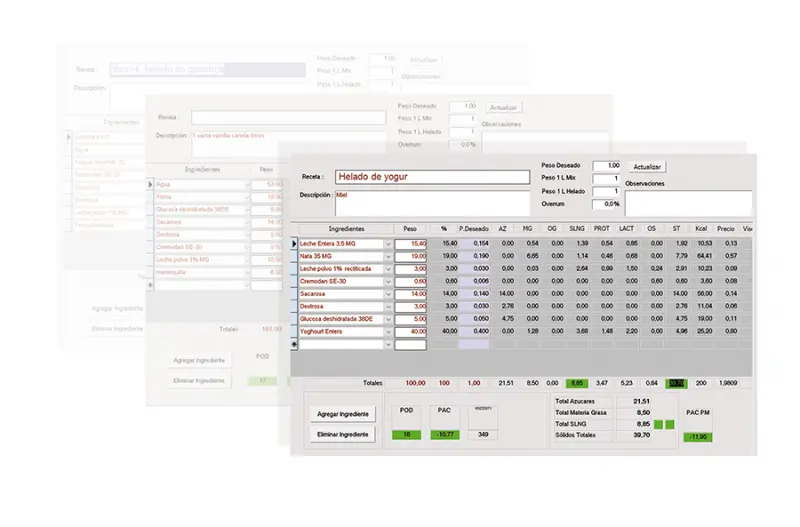This screenshot has width=800, height=527.
Task: Expand the Sacarosa ingredient dropdown
Action: pos(388,294)
